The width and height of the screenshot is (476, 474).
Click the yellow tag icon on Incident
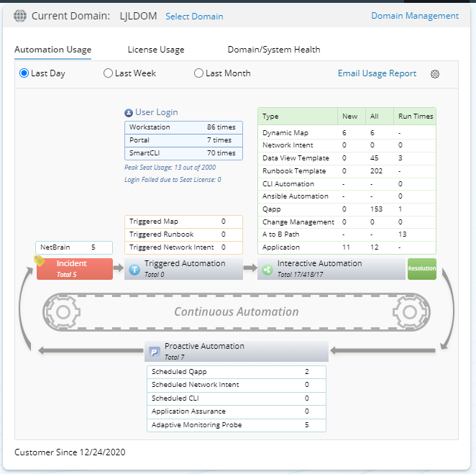click(39, 260)
